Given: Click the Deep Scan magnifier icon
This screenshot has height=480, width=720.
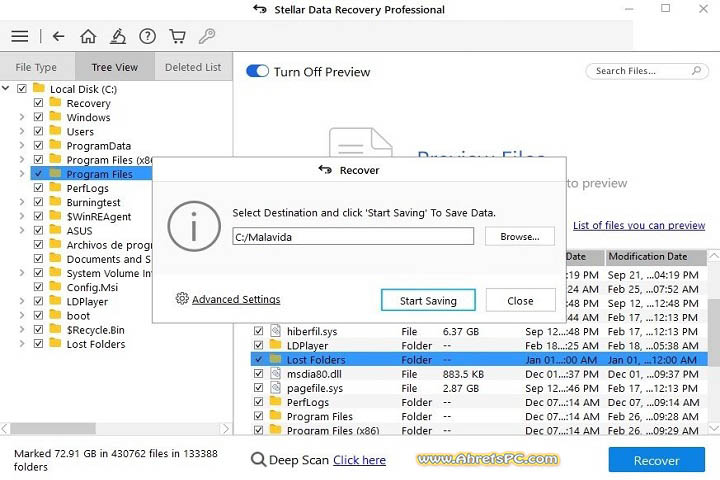Looking at the screenshot, I should [x=259, y=459].
